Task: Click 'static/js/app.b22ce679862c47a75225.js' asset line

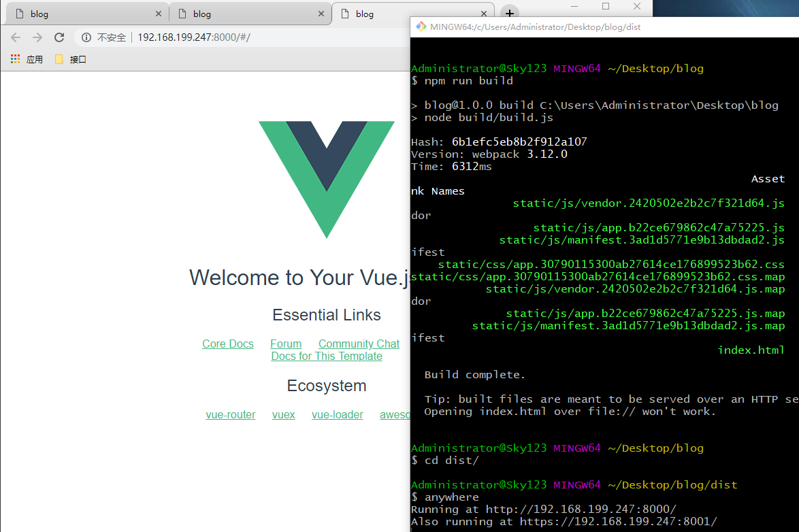Action: tap(659, 227)
